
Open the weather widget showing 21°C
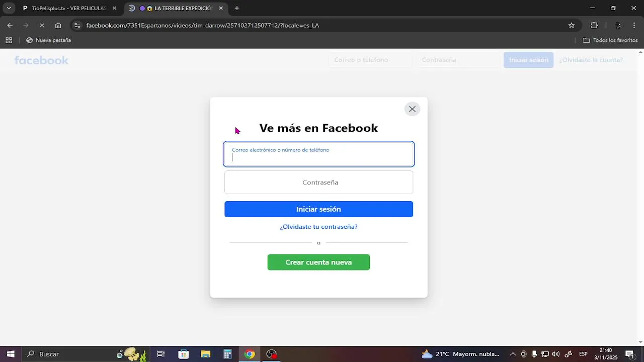460,354
